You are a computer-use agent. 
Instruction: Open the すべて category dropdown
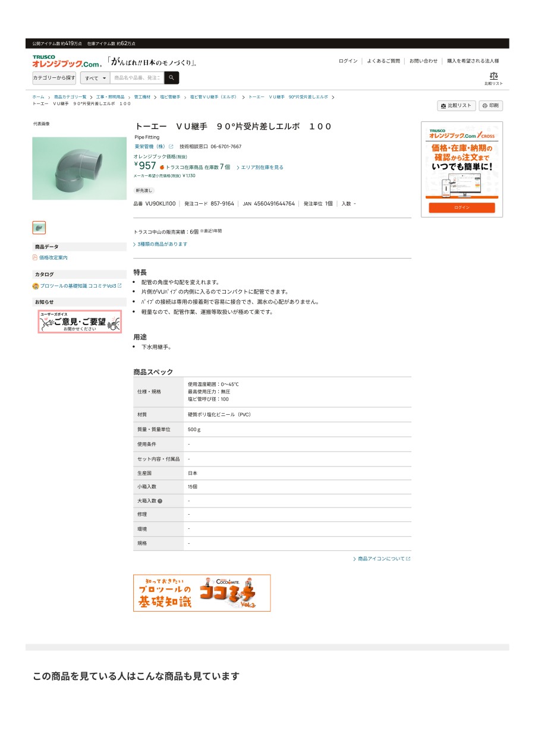(95, 78)
